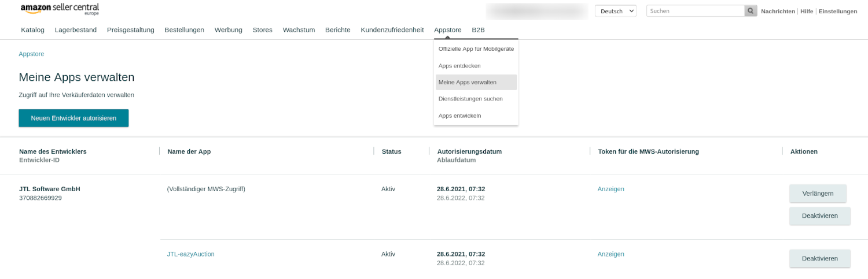Focus the Suchen search field
The image size is (868, 279).
[x=695, y=11]
